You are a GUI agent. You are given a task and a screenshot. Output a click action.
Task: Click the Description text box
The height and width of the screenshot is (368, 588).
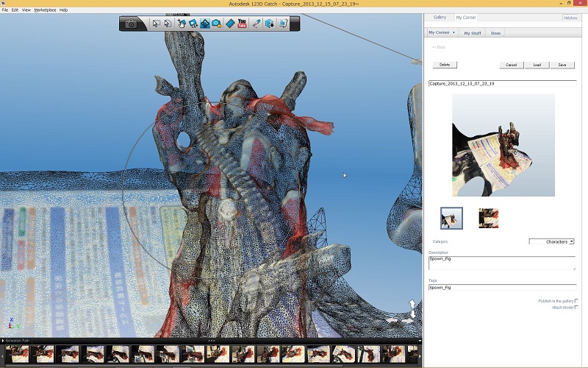tap(502, 263)
